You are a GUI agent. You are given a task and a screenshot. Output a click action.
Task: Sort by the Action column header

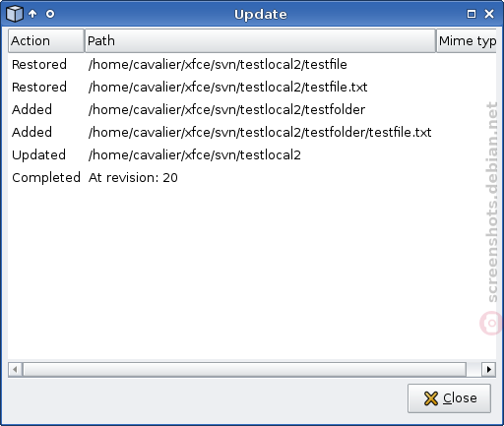46,40
